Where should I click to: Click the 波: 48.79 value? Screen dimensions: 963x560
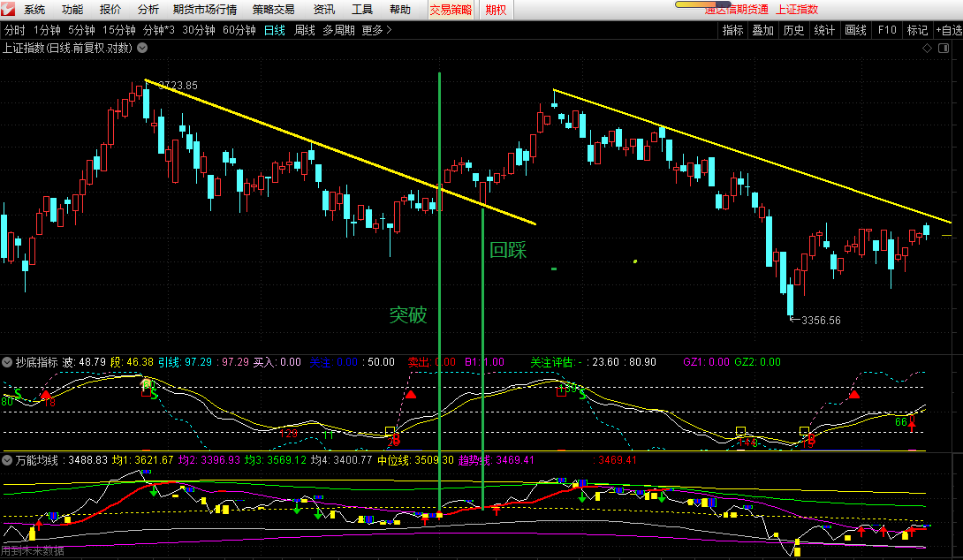tap(84, 362)
